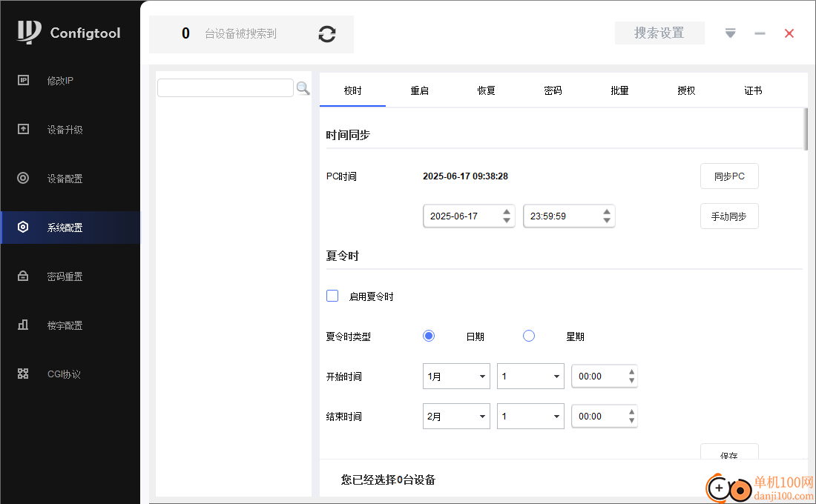The image size is (816, 504).
Task: Open 楼宇配置 sidebar section
Action: pyautogui.click(x=70, y=325)
